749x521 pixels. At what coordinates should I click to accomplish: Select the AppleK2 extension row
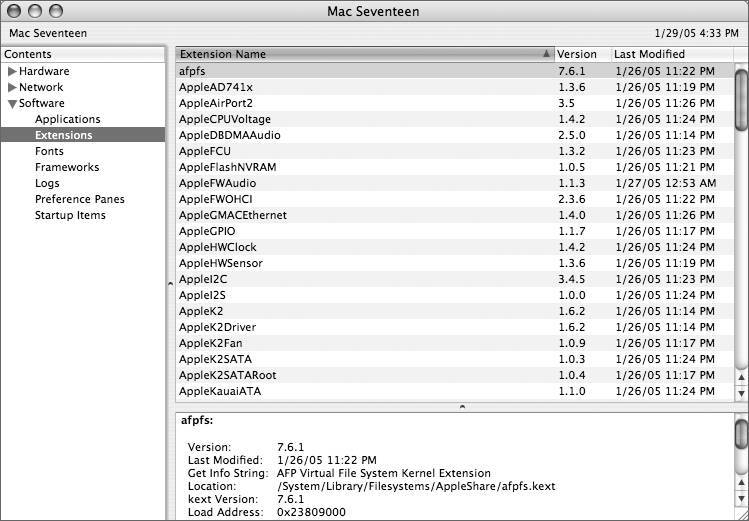(x=454, y=311)
